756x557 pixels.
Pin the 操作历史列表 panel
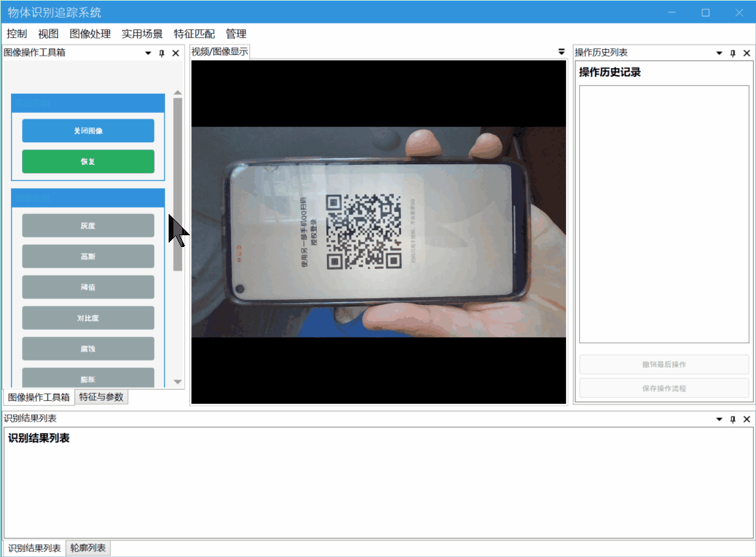(733, 53)
